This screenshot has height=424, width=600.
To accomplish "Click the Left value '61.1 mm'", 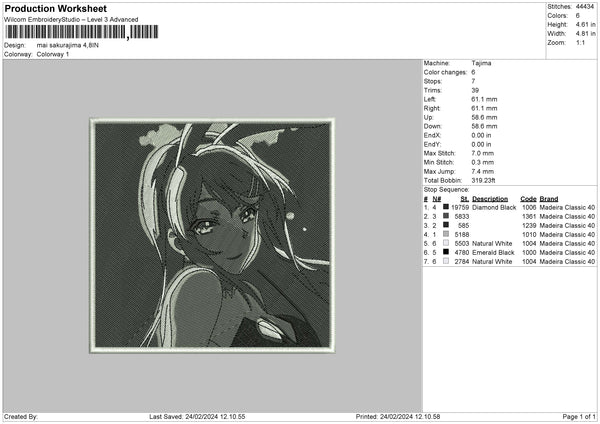I will (484, 99).
